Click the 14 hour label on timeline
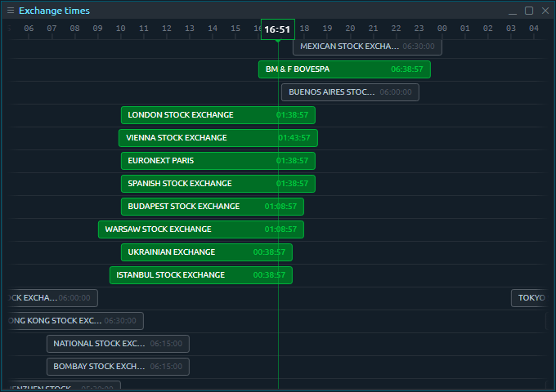This screenshot has width=556, height=392. (213, 29)
